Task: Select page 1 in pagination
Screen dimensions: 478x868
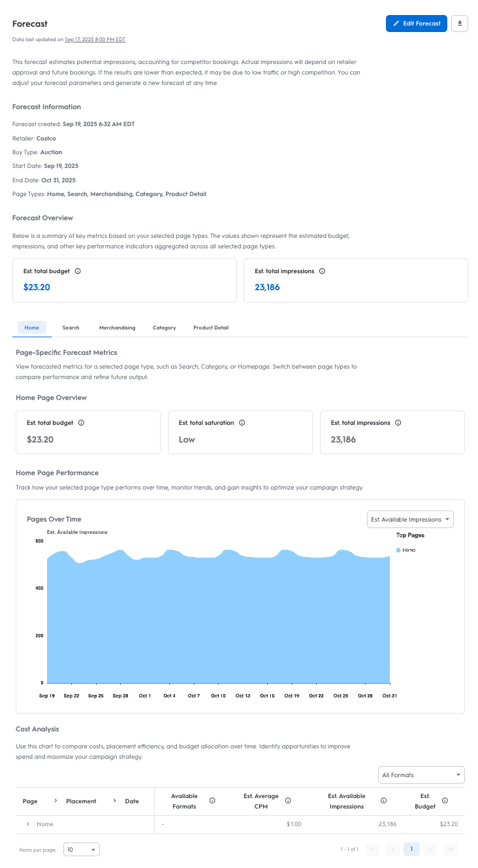Action: click(411, 850)
